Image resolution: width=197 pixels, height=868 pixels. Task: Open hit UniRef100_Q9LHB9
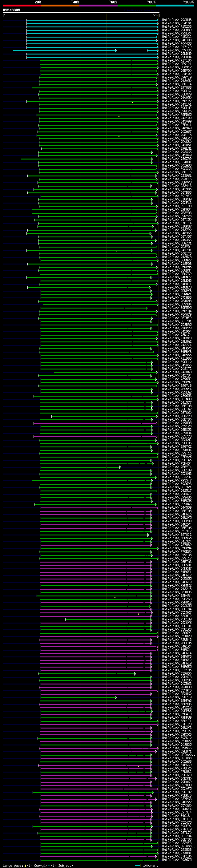176,30
